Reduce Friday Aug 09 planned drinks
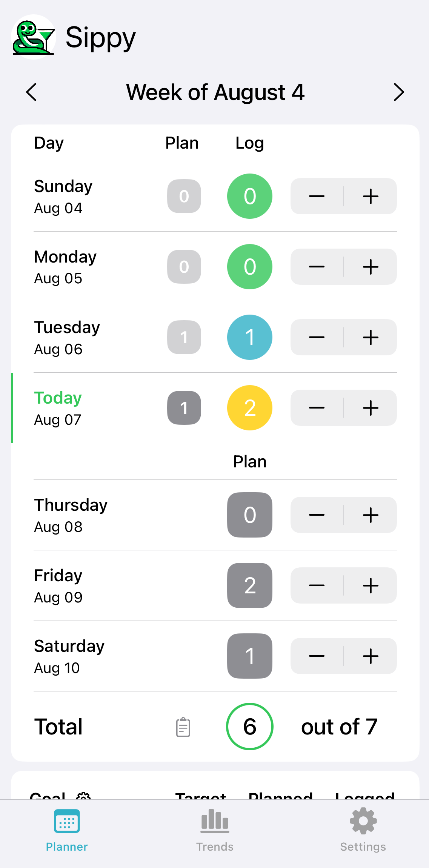This screenshot has width=429, height=868. 317,585
